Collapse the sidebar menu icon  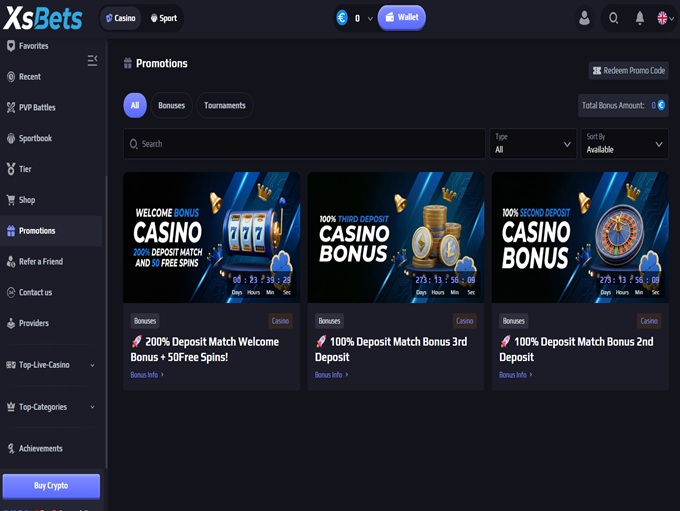click(x=92, y=60)
